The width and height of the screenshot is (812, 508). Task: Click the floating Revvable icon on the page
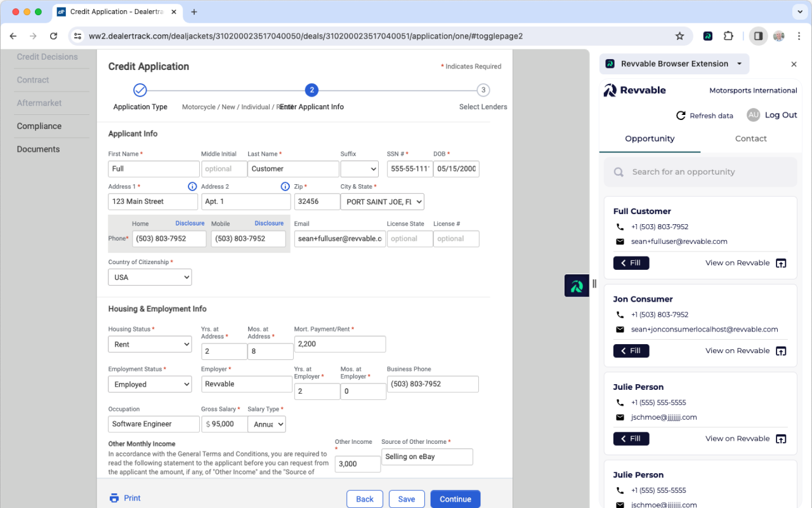click(577, 285)
